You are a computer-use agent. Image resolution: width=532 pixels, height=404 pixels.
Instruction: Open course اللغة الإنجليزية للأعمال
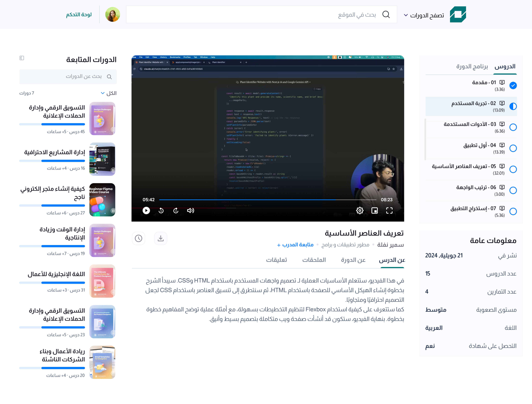(56, 274)
